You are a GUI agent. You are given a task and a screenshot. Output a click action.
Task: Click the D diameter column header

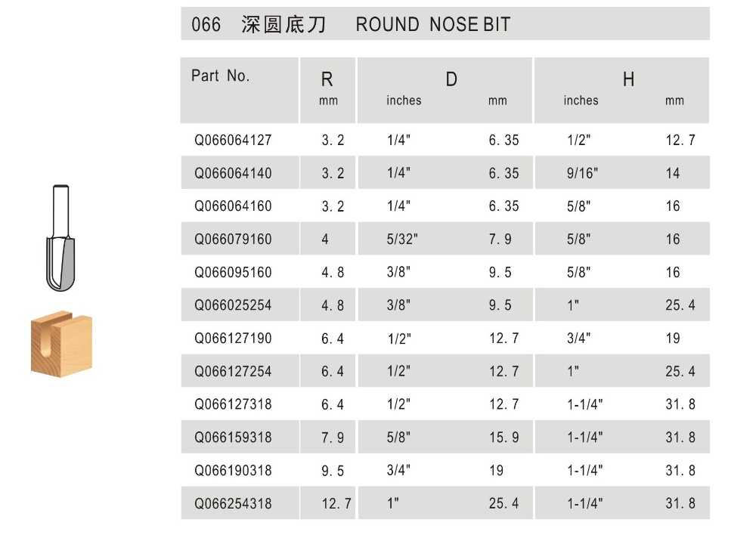point(451,79)
